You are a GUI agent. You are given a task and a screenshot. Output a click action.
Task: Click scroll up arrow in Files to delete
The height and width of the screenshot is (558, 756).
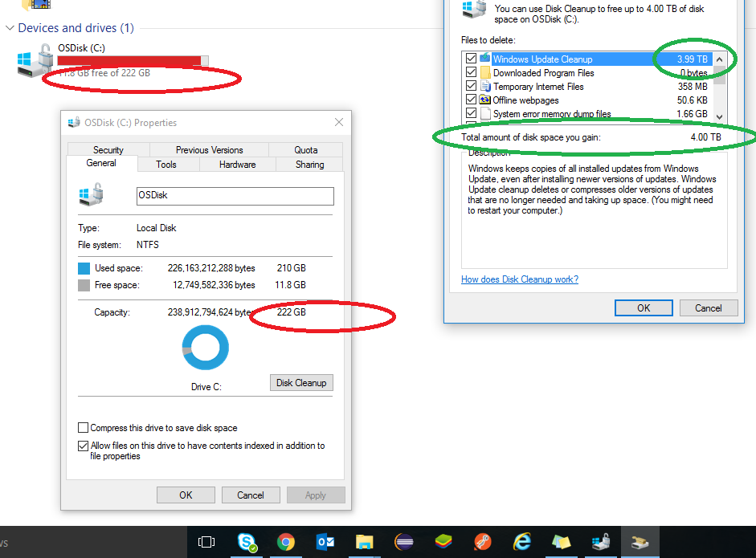[719, 59]
